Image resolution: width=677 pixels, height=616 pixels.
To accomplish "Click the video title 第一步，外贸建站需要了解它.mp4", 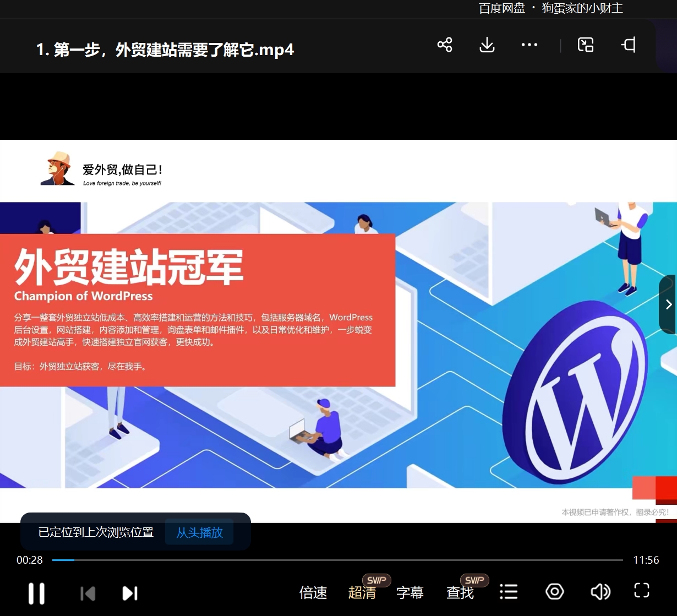I will click(165, 50).
